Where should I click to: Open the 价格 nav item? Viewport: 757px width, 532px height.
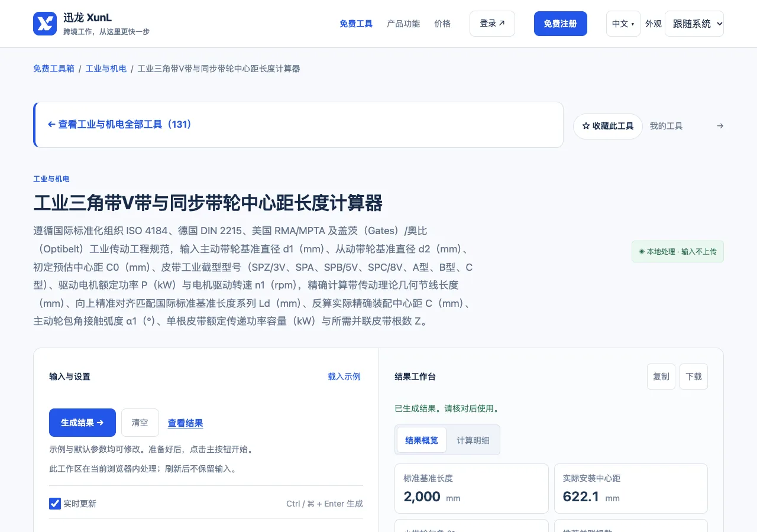(x=442, y=24)
